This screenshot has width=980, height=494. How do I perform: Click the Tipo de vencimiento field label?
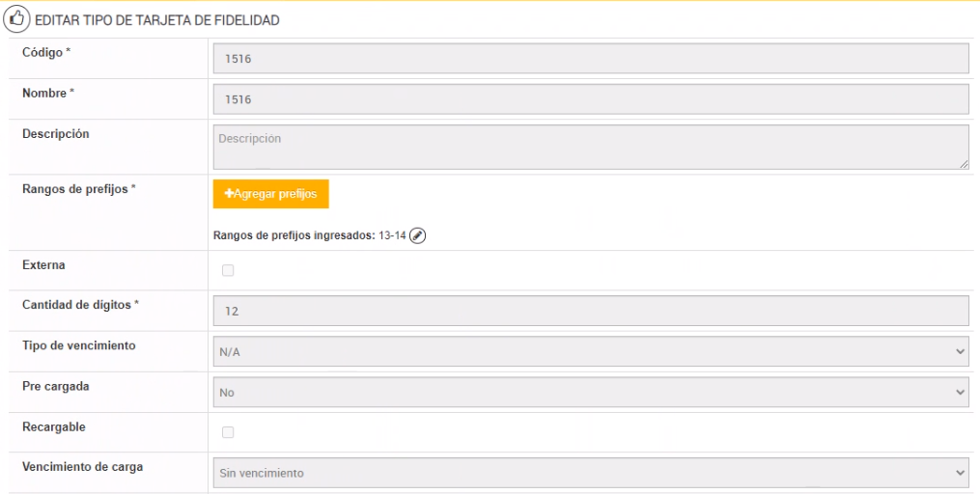78,345
